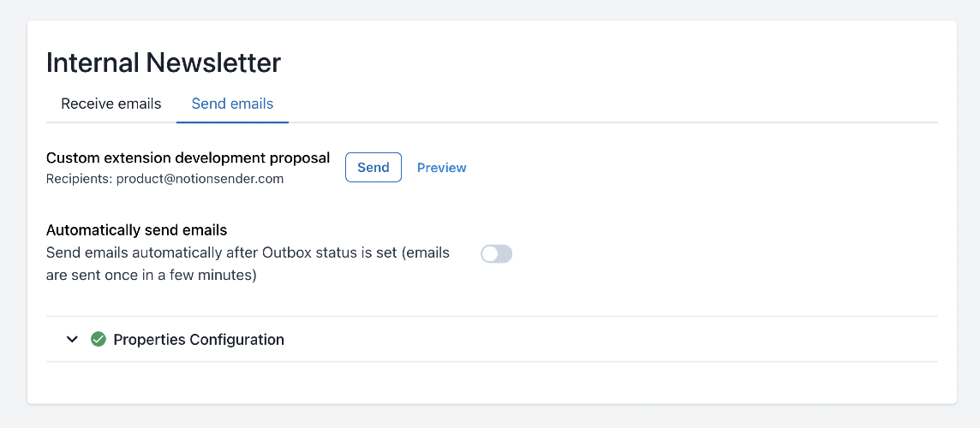980x428 pixels.
Task: Click the blue underline beneath the Send emails tab
Action: pos(232,122)
